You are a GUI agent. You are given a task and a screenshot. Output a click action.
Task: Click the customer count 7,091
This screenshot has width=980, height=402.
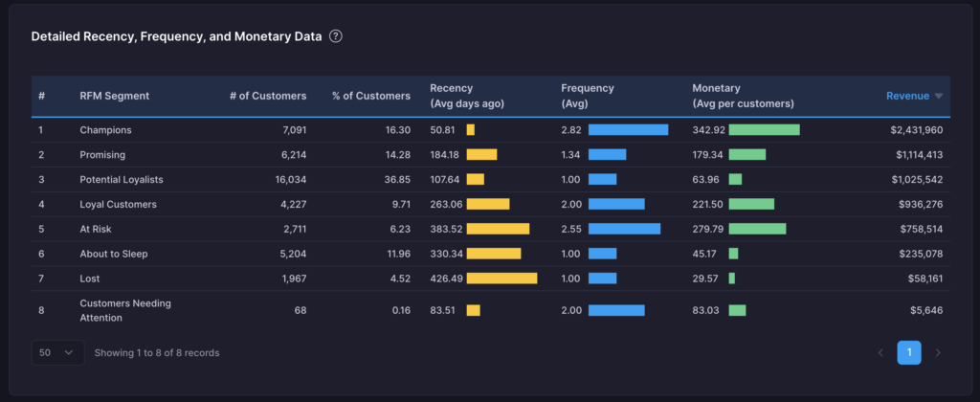coord(295,130)
